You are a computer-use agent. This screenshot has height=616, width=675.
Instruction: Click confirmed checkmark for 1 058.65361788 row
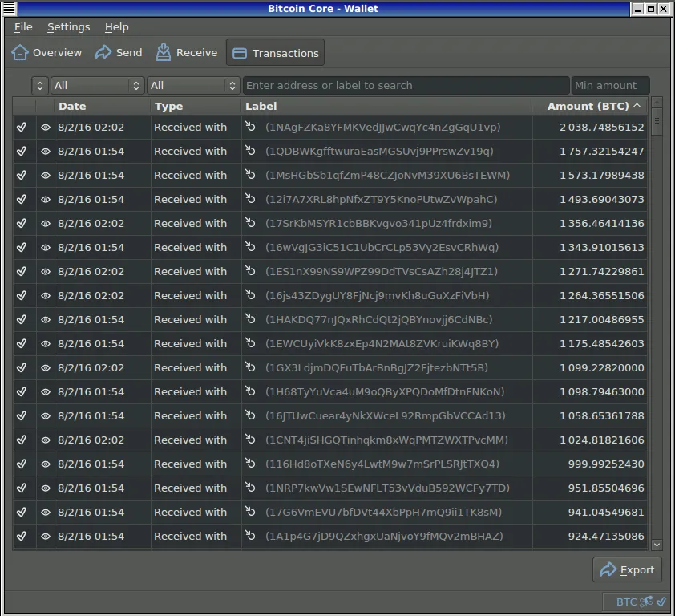pyautogui.click(x=22, y=416)
